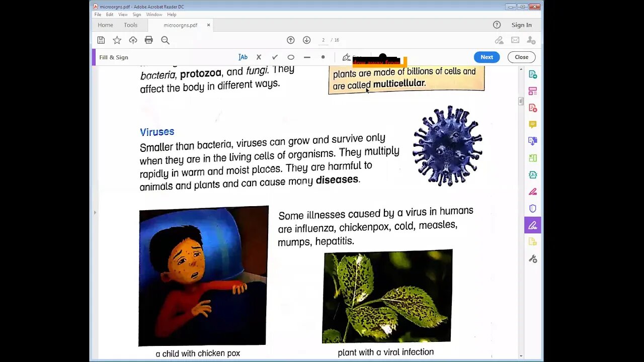Click the child with chicken pox picture

(203, 276)
